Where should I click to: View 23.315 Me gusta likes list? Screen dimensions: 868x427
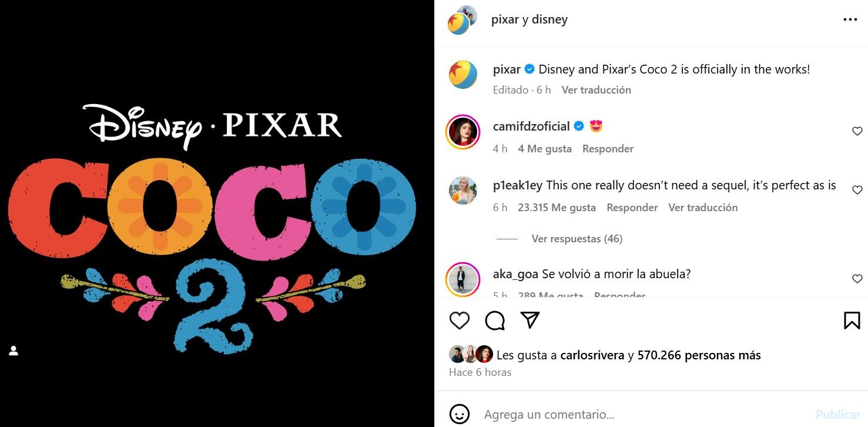[x=557, y=208]
